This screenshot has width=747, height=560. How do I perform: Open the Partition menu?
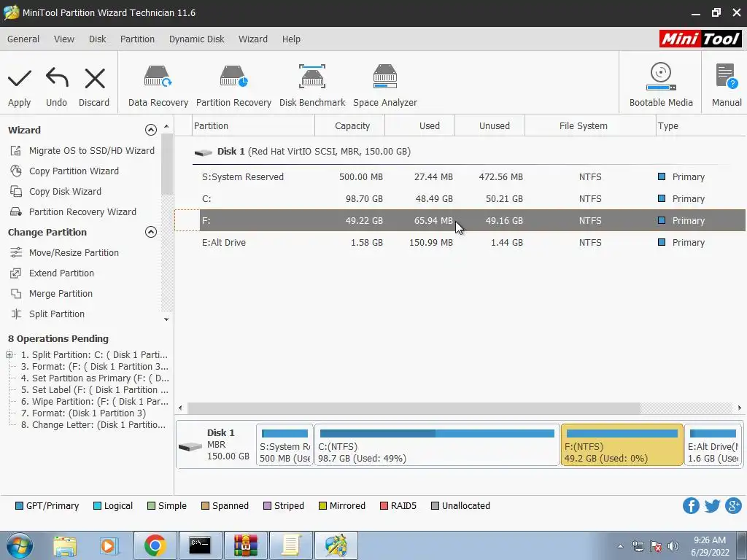[x=137, y=39]
